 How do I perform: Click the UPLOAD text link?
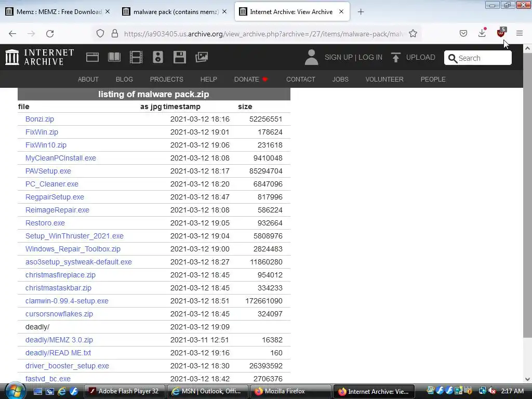pyautogui.click(x=420, y=57)
